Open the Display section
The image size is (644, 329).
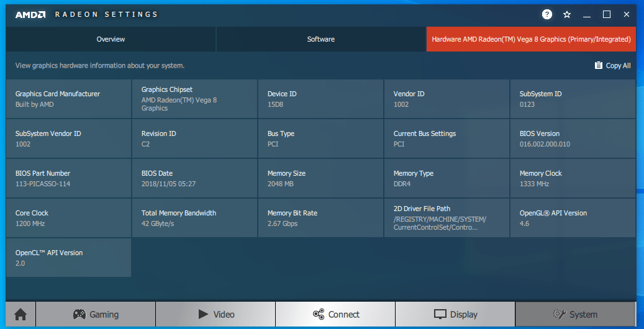pyautogui.click(x=455, y=315)
